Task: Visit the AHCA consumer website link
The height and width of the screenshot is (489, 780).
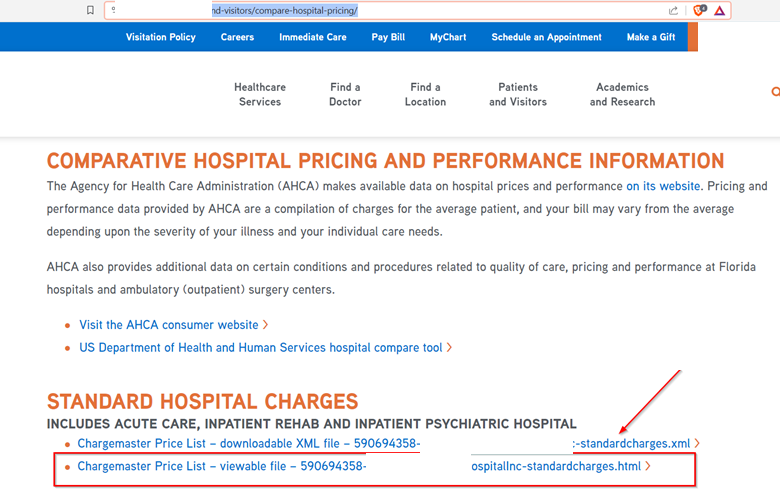Action: pos(169,325)
